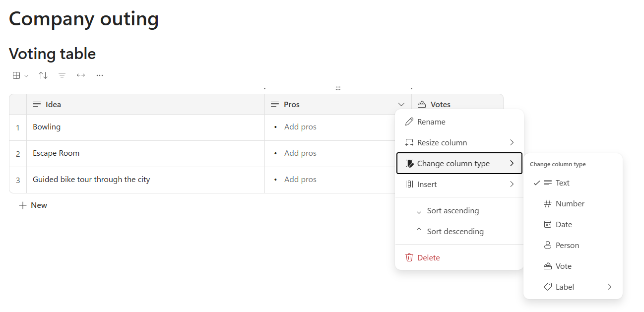Click the Votes column header icon

pos(422,105)
